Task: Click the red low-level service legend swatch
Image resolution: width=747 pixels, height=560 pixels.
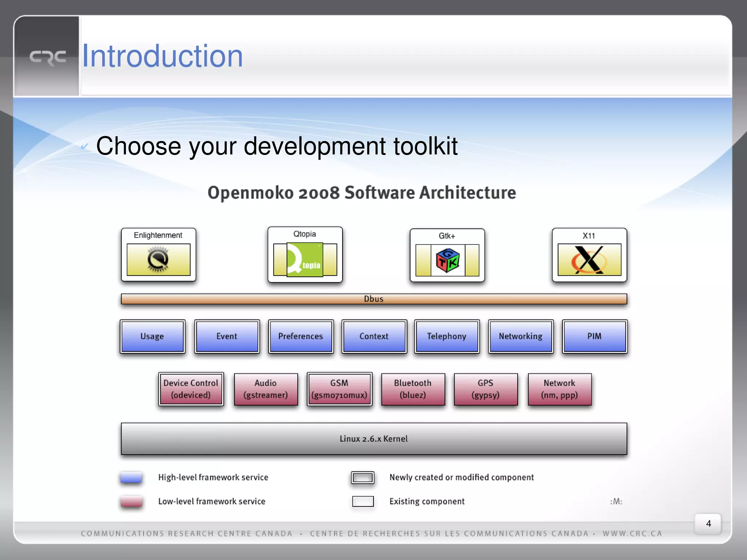Action: tap(131, 502)
